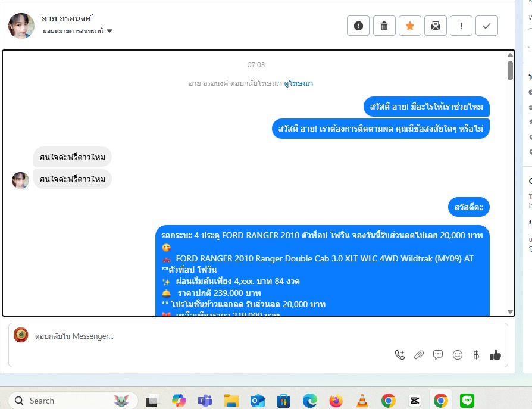Viewport: 532px width, 409px height.
Task: Expand มอบหมายการสนทนานี้ assignment dropdown
Action: tap(77, 31)
